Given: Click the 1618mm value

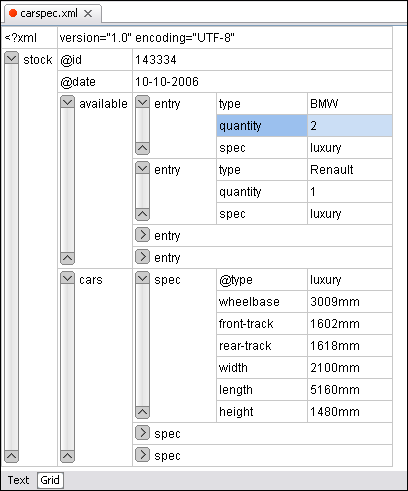Looking at the screenshot, I should pyautogui.click(x=350, y=346).
